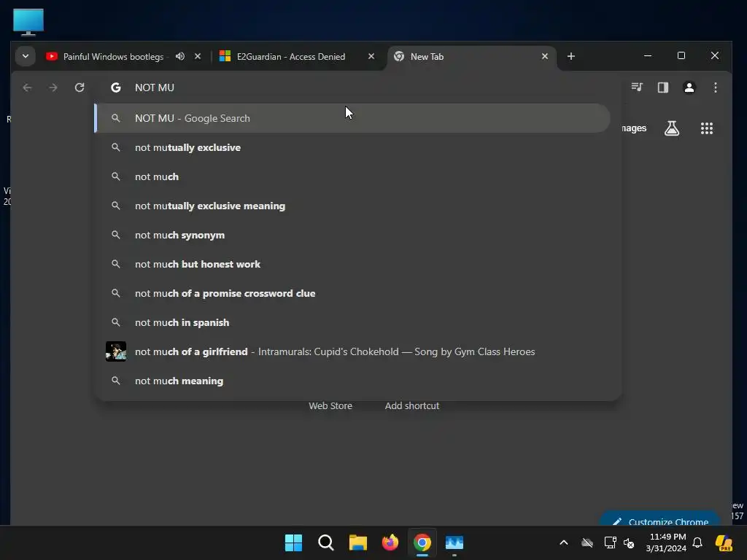Click in the address bar text NOT MU
The image size is (747, 560).
pos(155,87)
